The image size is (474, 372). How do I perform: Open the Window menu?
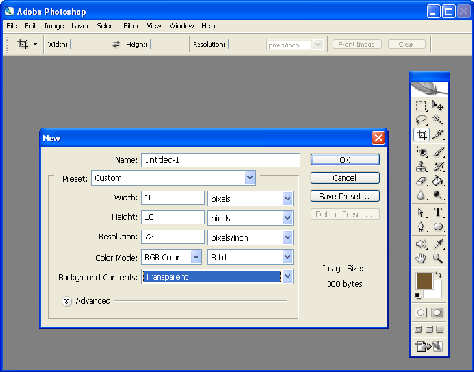[182, 26]
